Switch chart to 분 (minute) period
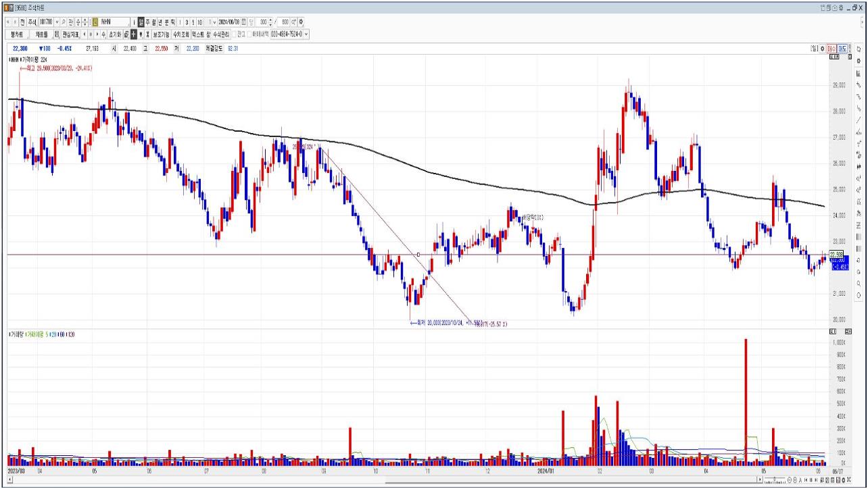This screenshot has width=868, height=489. [166, 22]
